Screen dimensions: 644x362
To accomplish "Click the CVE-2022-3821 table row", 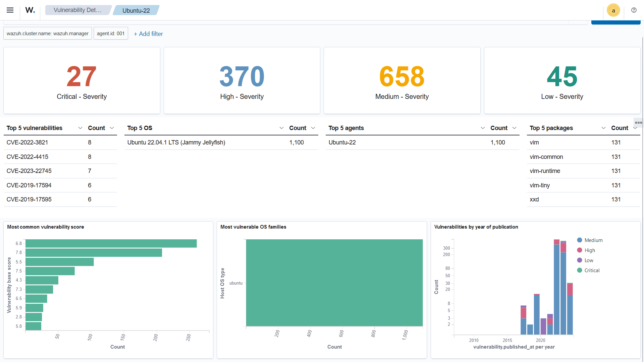I will [x=27, y=142].
